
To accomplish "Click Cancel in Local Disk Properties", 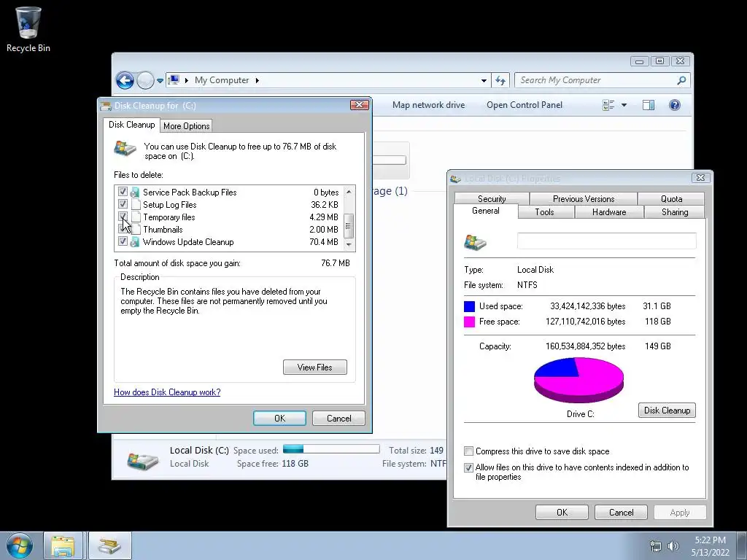I will pyautogui.click(x=621, y=513).
